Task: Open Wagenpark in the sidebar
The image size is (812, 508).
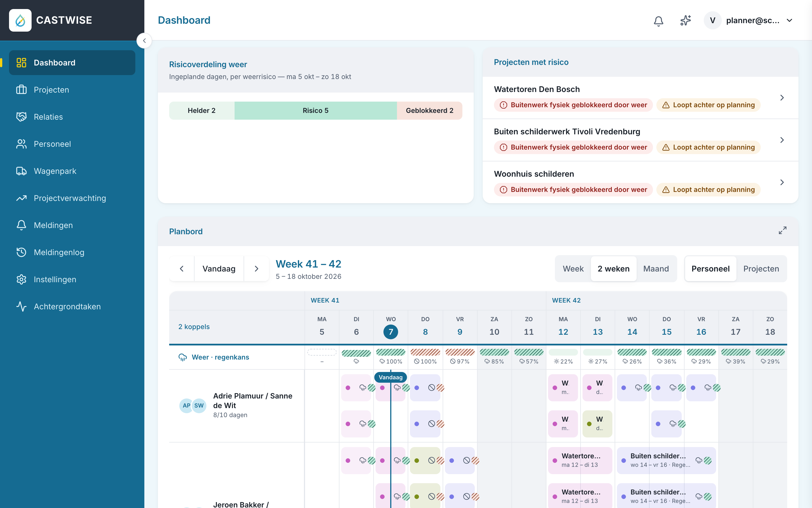Action: (x=72, y=171)
